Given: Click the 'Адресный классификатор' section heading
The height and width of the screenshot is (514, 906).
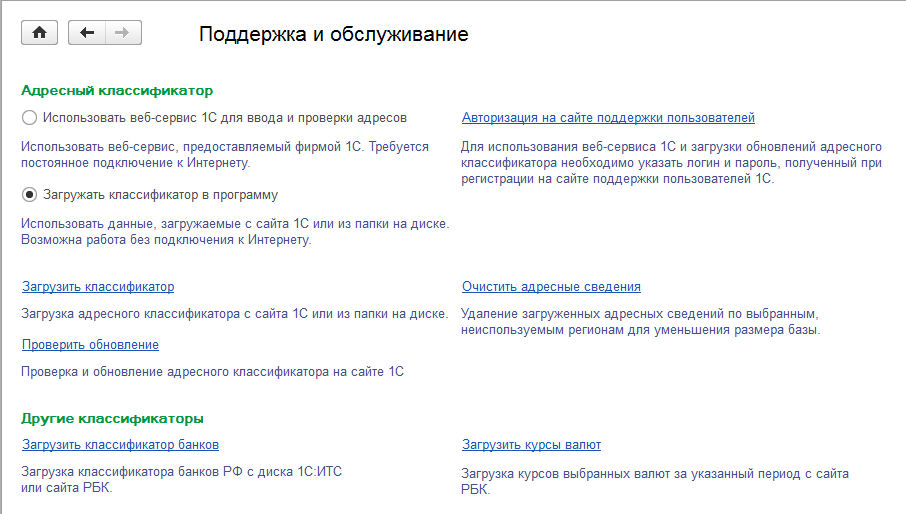Looking at the screenshot, I should click(117, 91).
